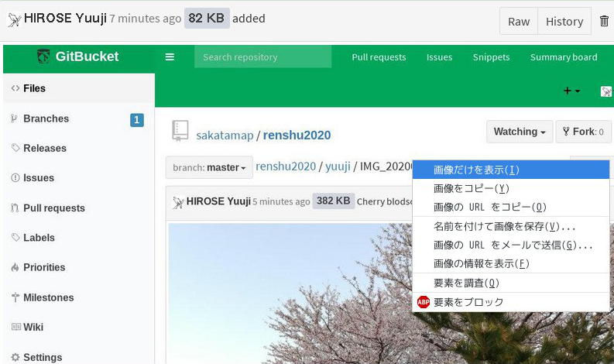Open the plus create-new dropdown
The width and height of the screenshot is (614, 364).
571,91
